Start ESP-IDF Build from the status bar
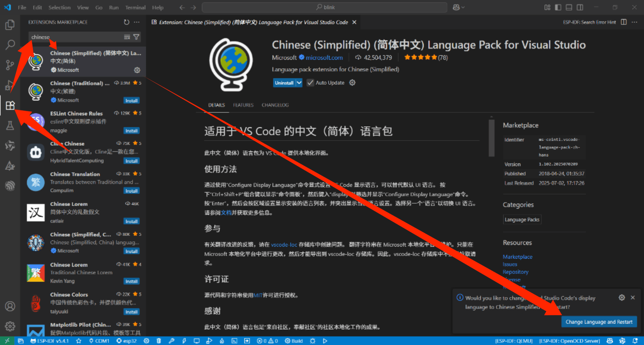This screenshot has height=345, width=644. point(293,341)
